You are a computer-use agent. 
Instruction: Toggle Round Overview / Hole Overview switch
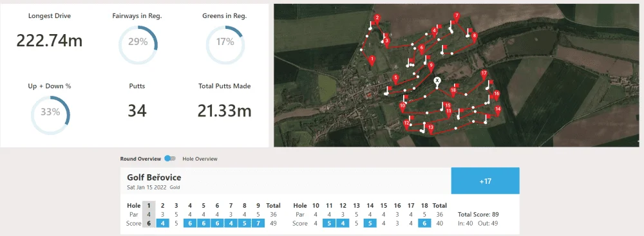coord(169,159)
